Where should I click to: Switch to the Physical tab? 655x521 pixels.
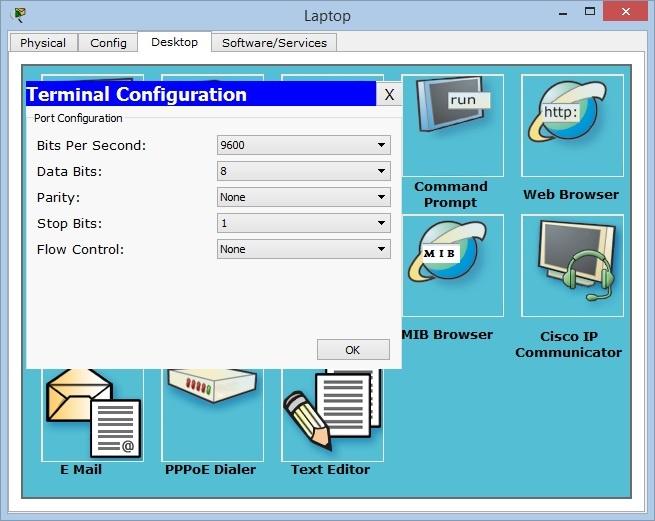tap(43, 43)
